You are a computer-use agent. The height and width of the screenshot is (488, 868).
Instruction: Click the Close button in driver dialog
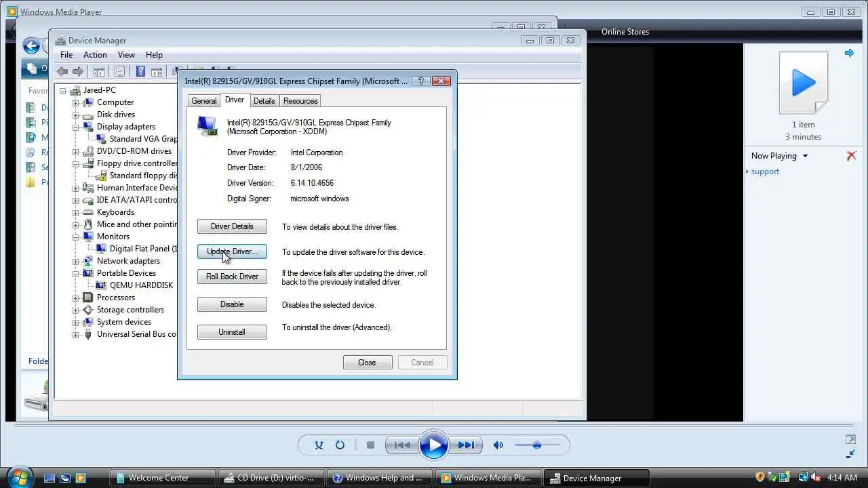point(367,363)
